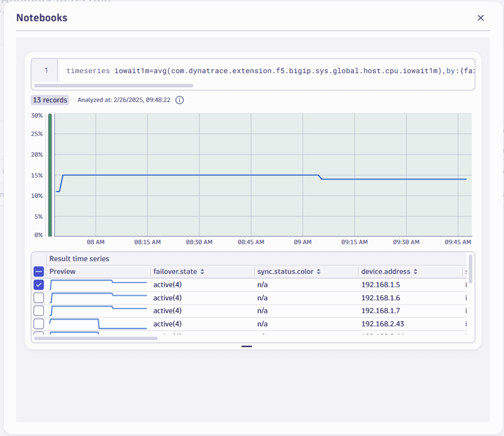Click line number 1 in the query editor

coord(46,70)
